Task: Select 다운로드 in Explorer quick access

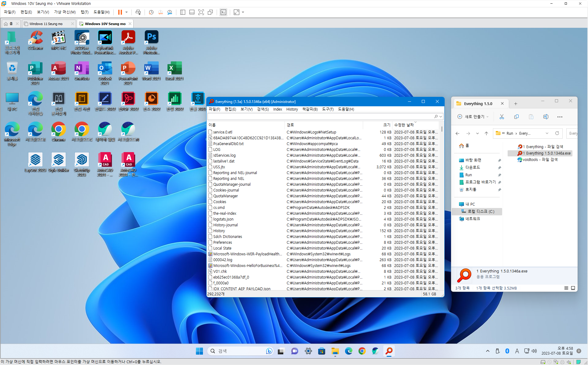Action: pos(472,167)
